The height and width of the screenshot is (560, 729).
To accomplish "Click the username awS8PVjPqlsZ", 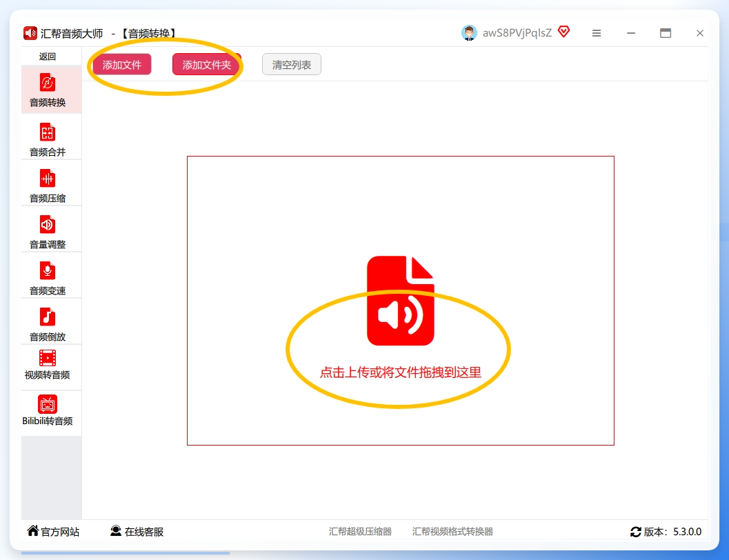I will pyautogui.click(x=517, y=33).
